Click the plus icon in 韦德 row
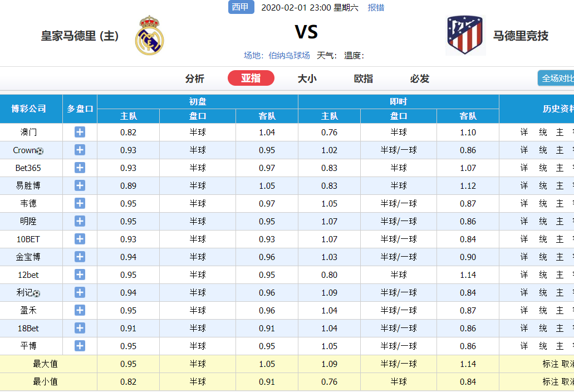 [80, 203]
